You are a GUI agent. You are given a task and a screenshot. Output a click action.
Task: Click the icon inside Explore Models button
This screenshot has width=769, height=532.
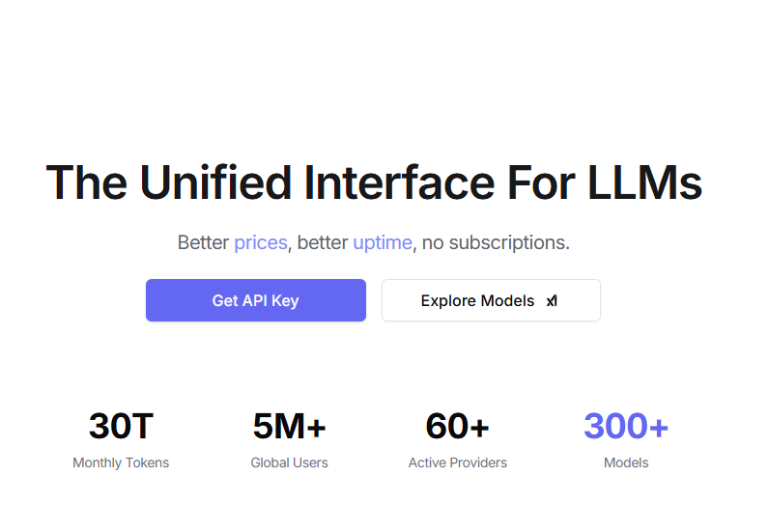[x=552, y=301]
